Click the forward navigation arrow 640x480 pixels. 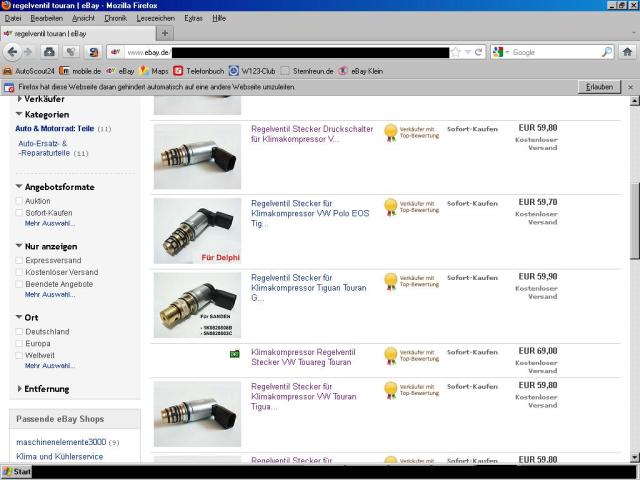(x=28, y=52)
